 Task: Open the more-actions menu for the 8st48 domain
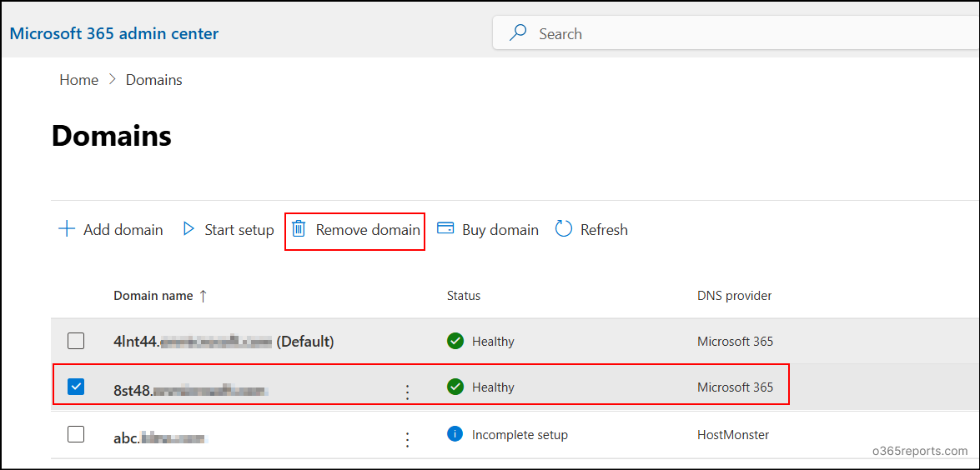tap(407, 392)
